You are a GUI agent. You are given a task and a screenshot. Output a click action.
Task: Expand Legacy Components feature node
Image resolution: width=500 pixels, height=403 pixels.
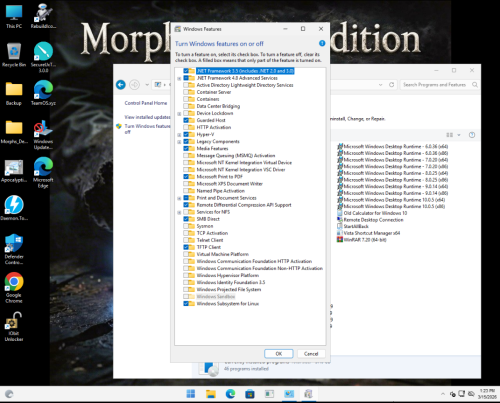(179, 142)
